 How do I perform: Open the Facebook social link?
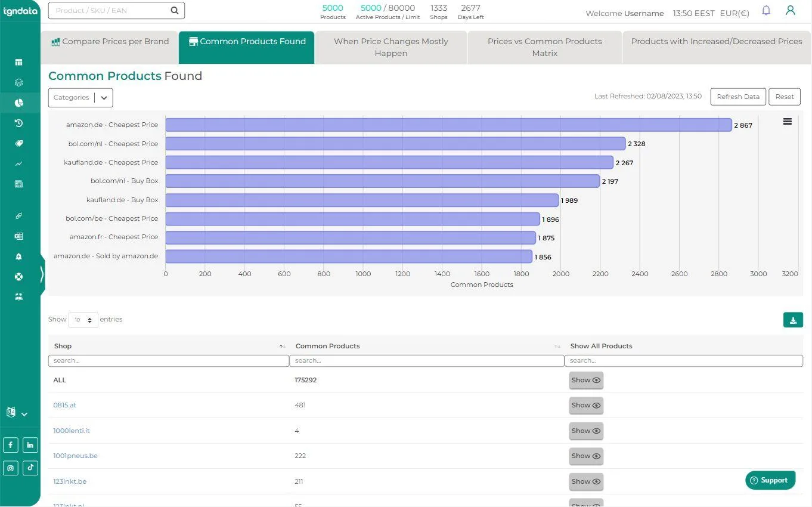10,445
